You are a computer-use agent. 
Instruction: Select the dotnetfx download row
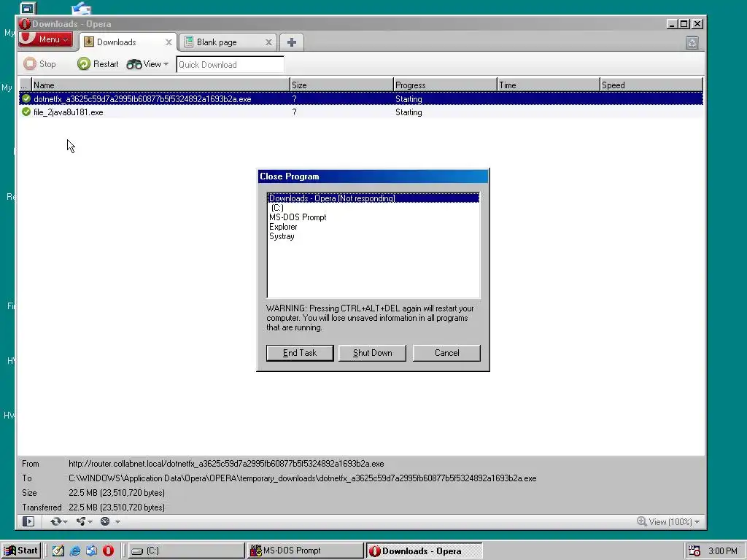click(x=360, y=99)
